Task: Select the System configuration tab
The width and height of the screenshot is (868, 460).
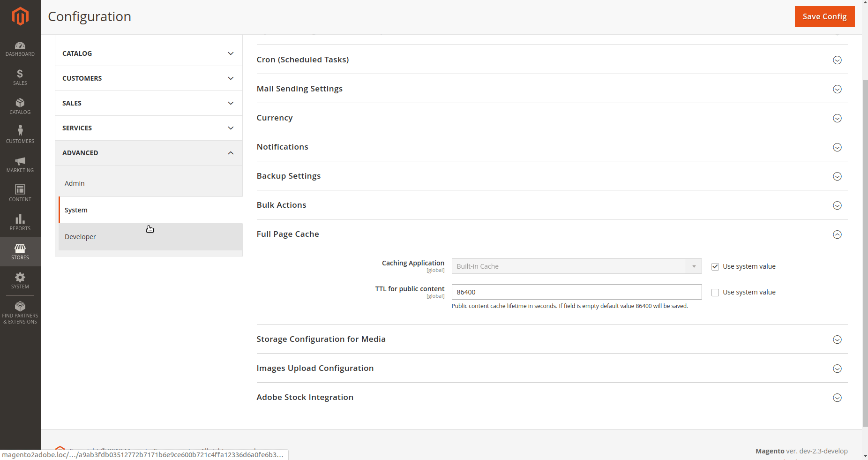Action: [x=150, y=210]
